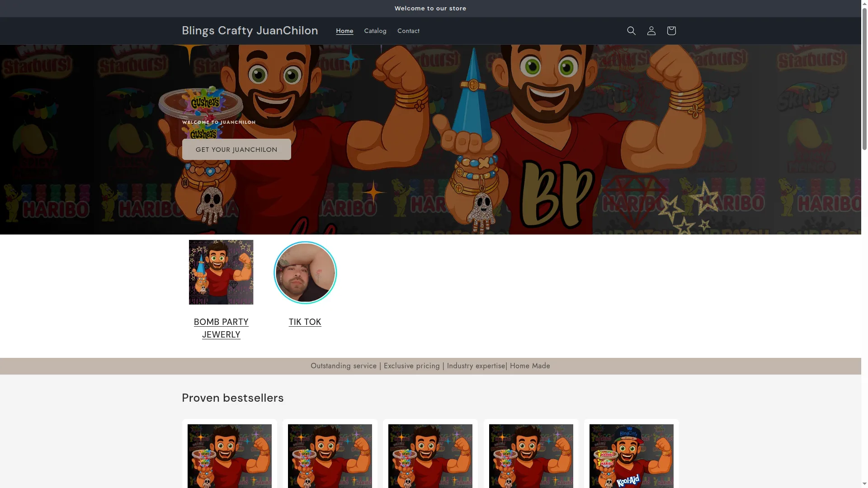Open the shopping cart icon
Viewport: 868px width, 488px height.
(x=671, y=31)
